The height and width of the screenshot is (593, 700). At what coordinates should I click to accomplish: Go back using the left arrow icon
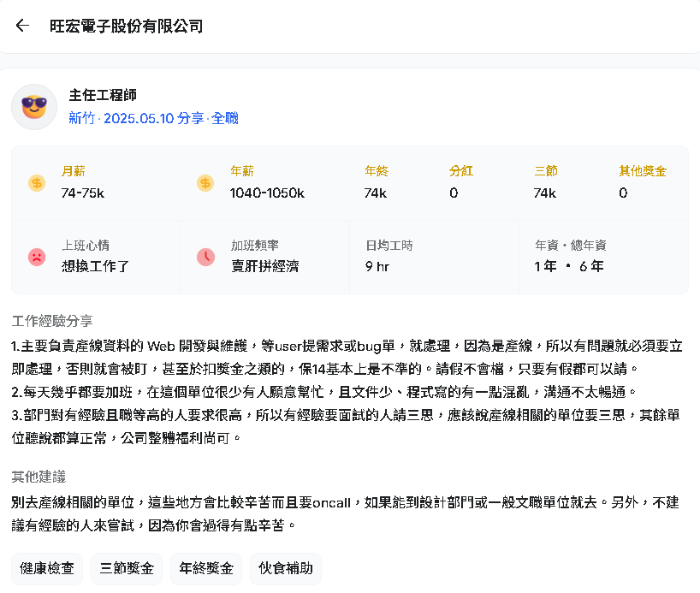tap(22, 26)
